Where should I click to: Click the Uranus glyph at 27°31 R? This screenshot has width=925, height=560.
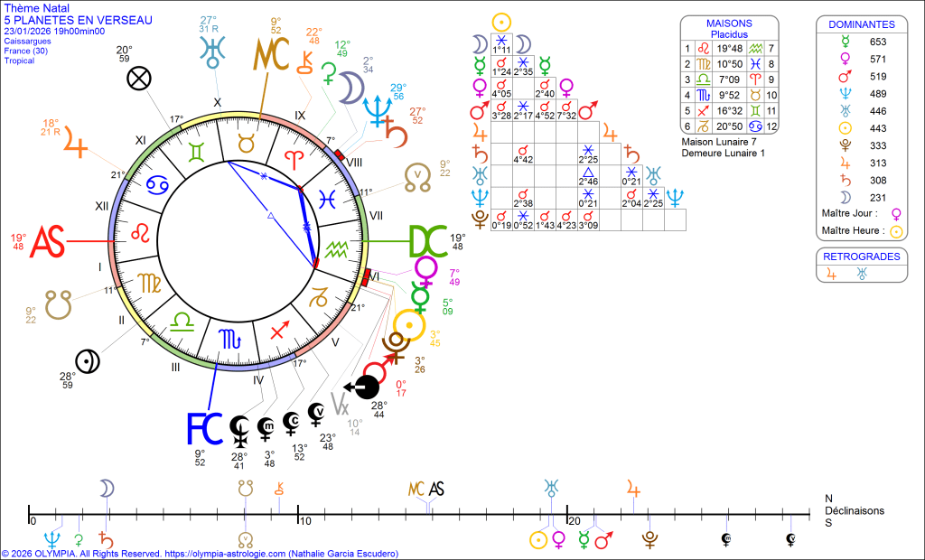(210, 51)
